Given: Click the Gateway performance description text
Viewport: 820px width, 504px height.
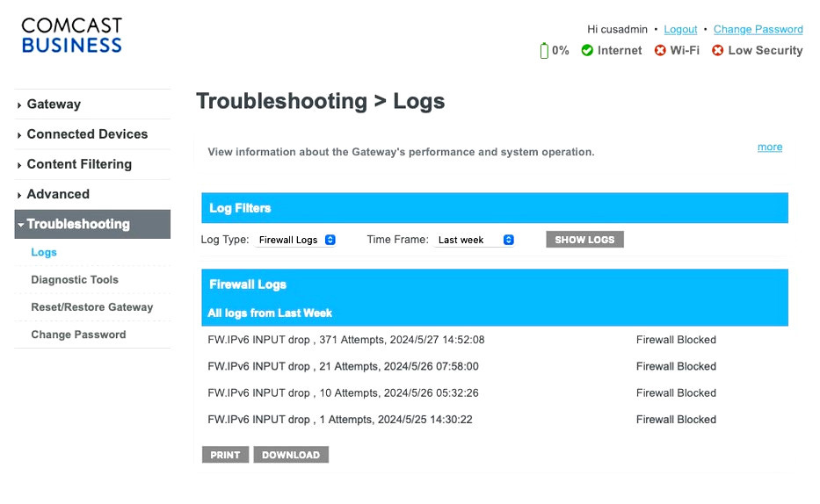Looking at the screenshot, I should click(x=401, y=152).
